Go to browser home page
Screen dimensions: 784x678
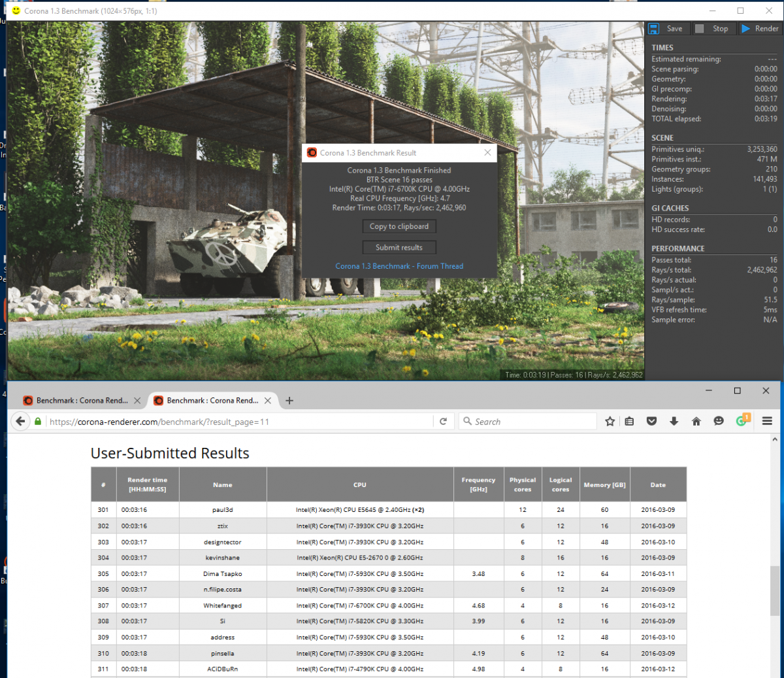(696, 422)
